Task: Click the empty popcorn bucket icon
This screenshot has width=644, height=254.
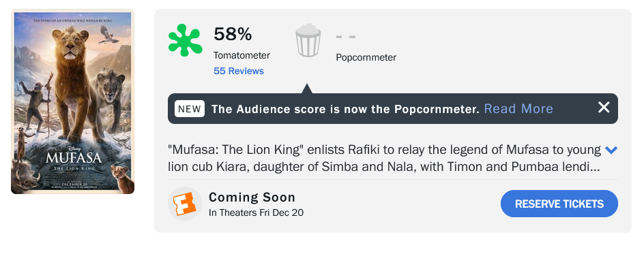Action: [x=308, y=40]
